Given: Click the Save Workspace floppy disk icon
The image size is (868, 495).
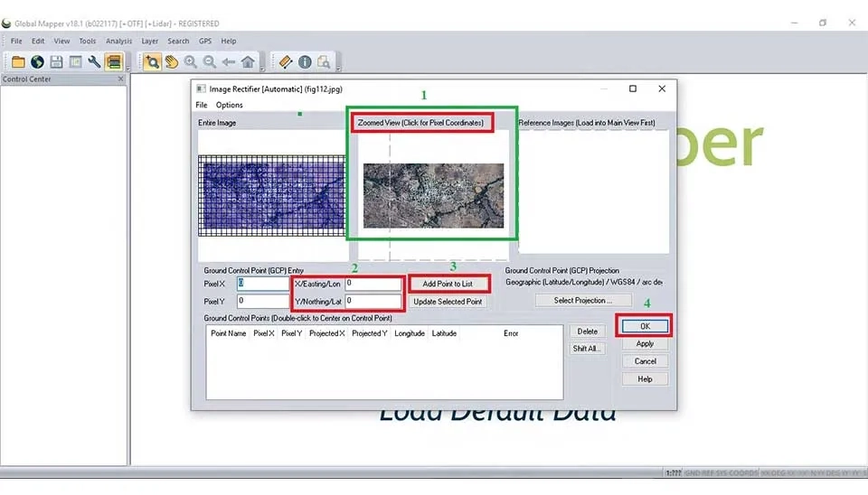Looking at the screenshot, I should 56,61.
